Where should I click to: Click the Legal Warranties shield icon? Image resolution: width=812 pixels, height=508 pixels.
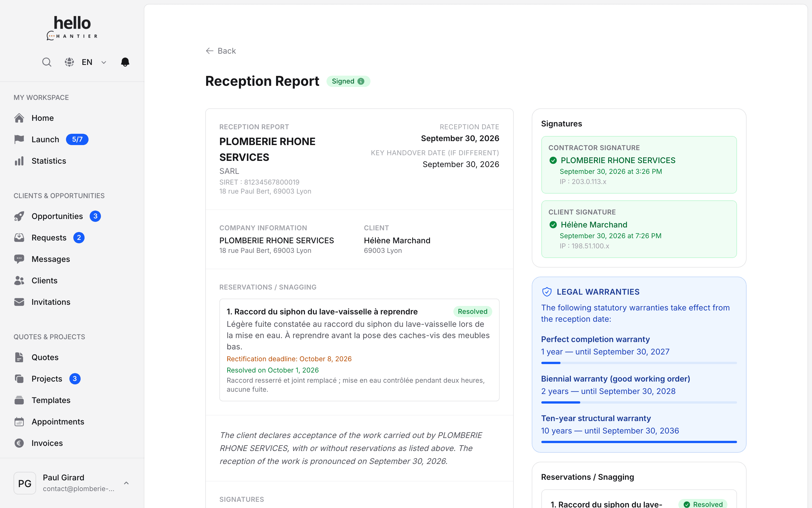click(547, 292)
